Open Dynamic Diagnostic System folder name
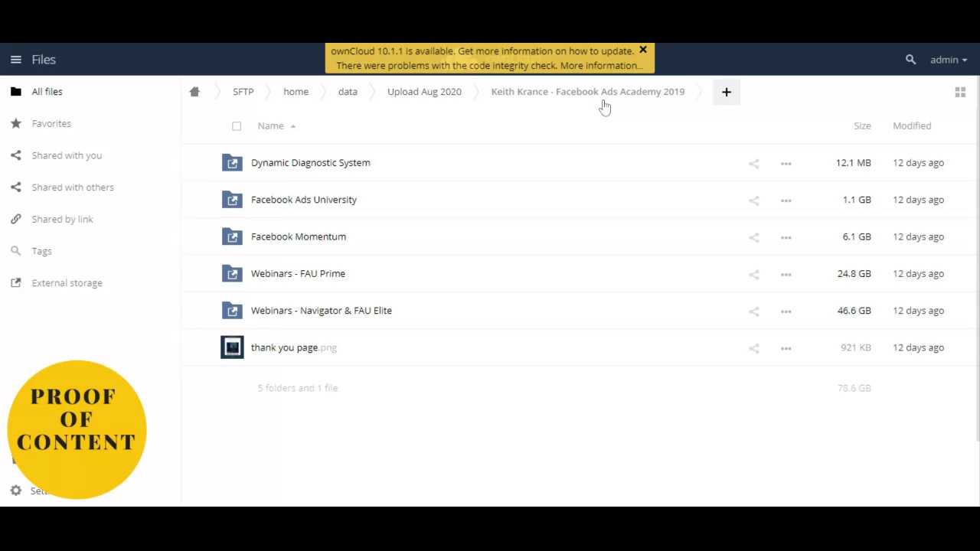Viewport: 980px width, 551px height. pyautogui.click(x=310, y=163)
